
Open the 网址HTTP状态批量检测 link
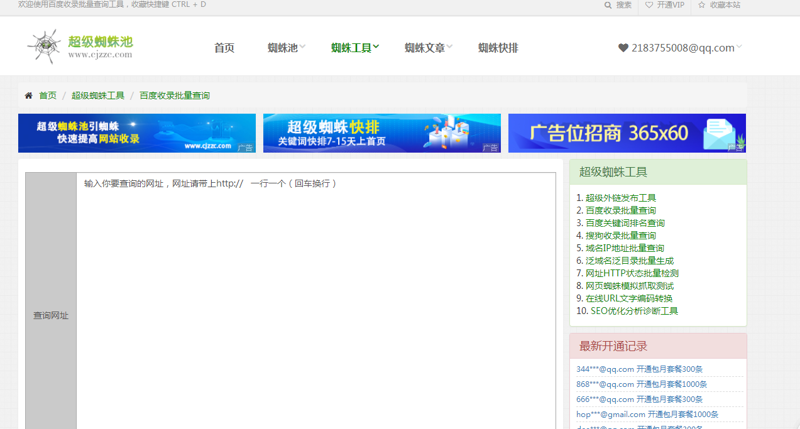point(632,273)
